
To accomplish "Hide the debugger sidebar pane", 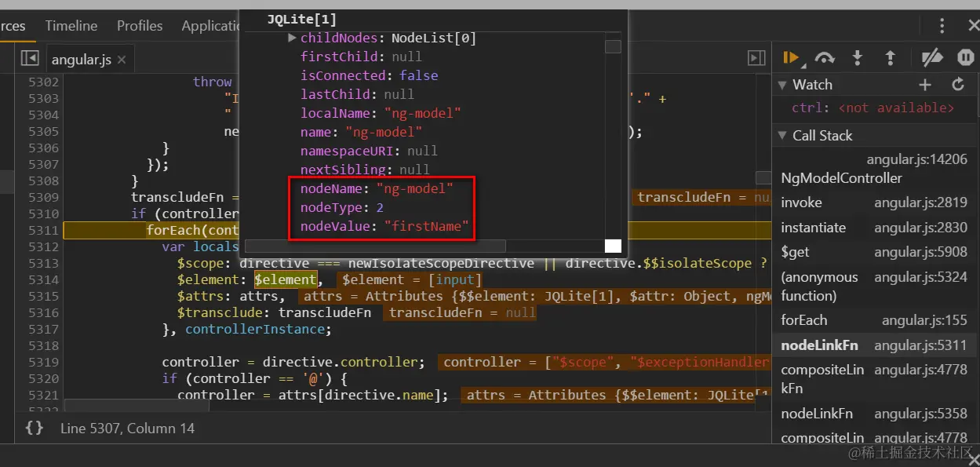I will tap(756, 58).
